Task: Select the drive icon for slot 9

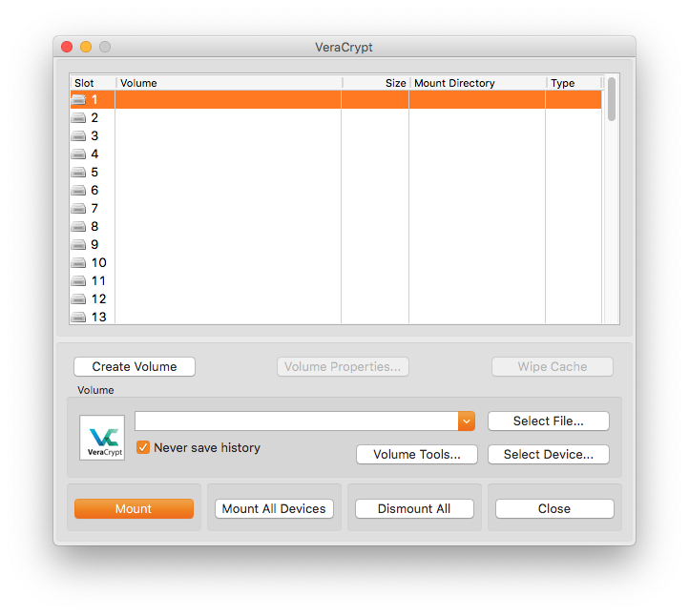Action: [x=78, y=244]
